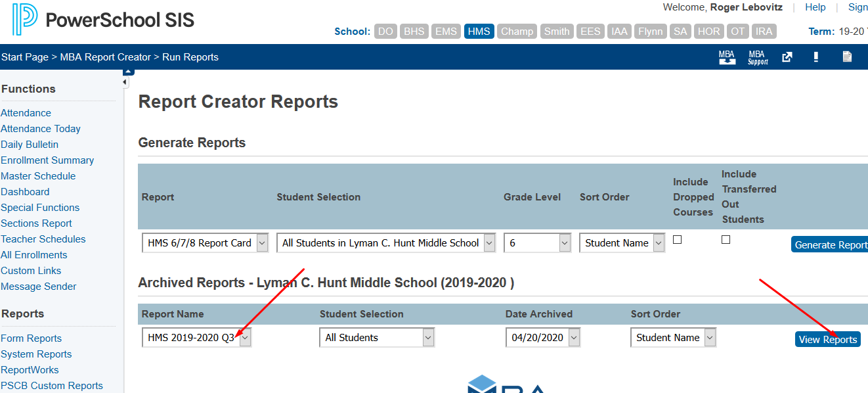Open the Help link
The width and height of the screenshot is (868, 393).
(815, 7)
